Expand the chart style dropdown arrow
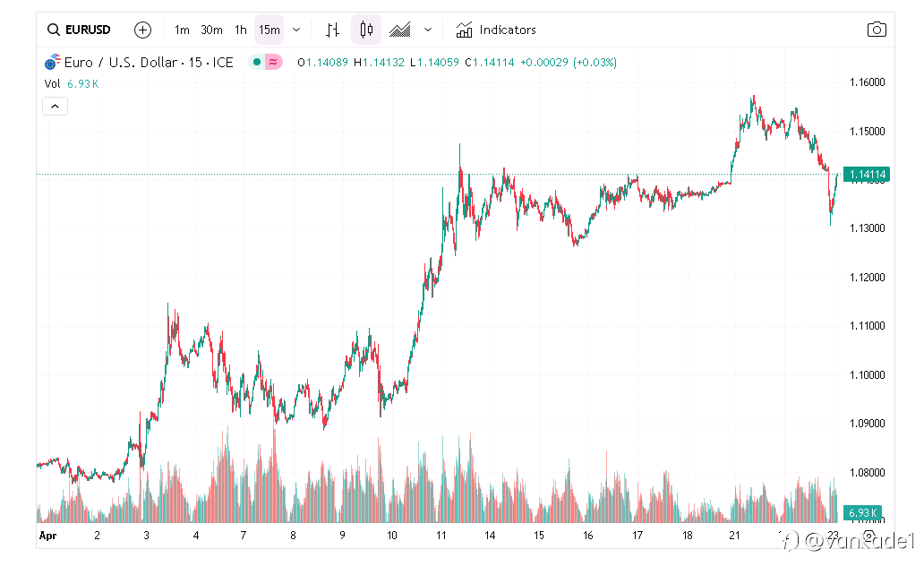Viewport: 924px width, 575px height. [428, 30]
